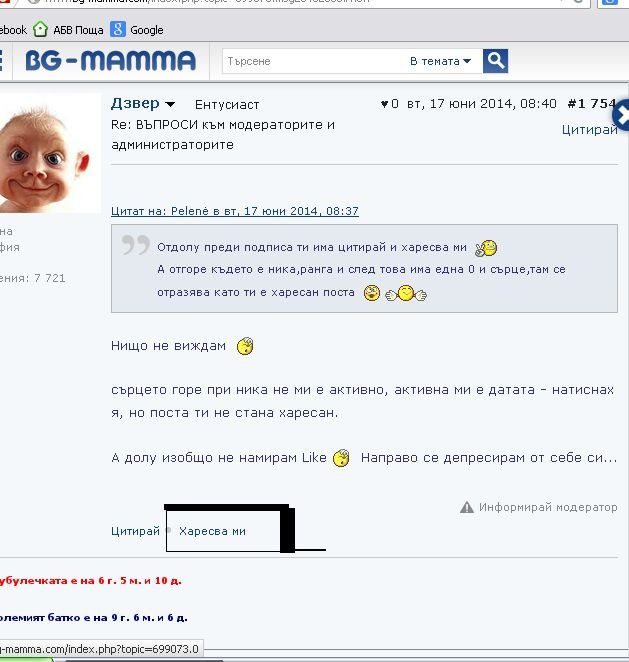Viewport: 629px width, 662px height.
Task: Click the heart likes icon beside 0
Action: (384, 104)
